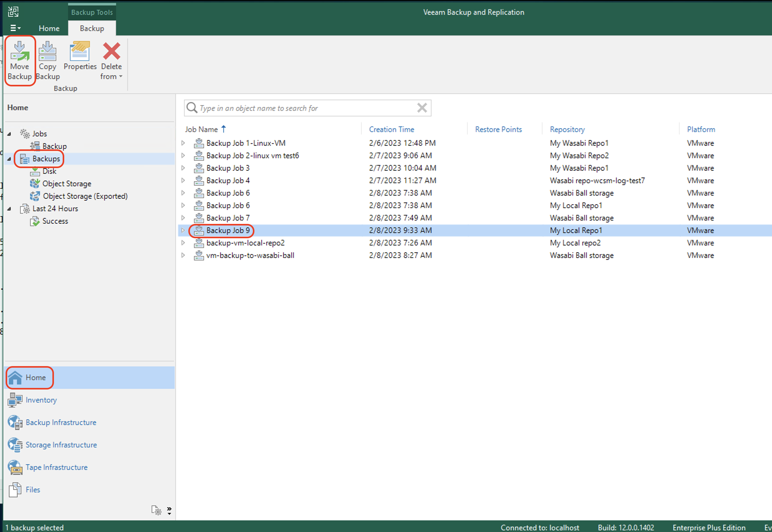The height and width of the screenshot is (532, 772).
Task: Select the vm-backup-to-wasabi-ball entry
Action: (250, 255)
